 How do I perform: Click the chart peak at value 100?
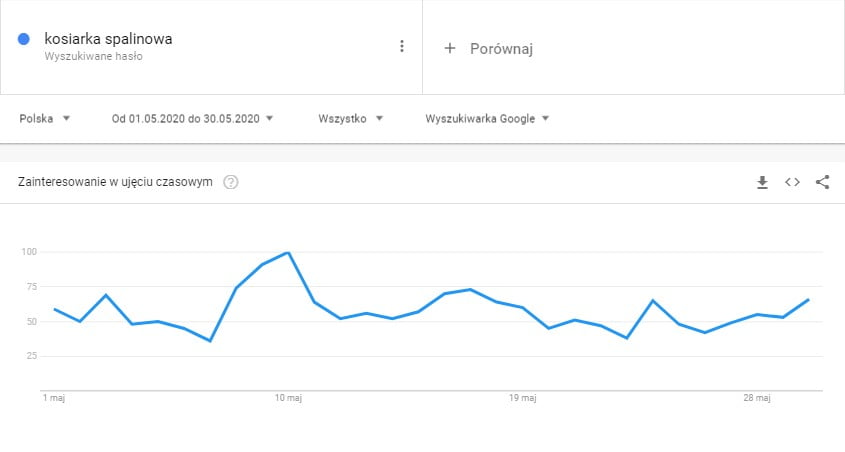288,252
